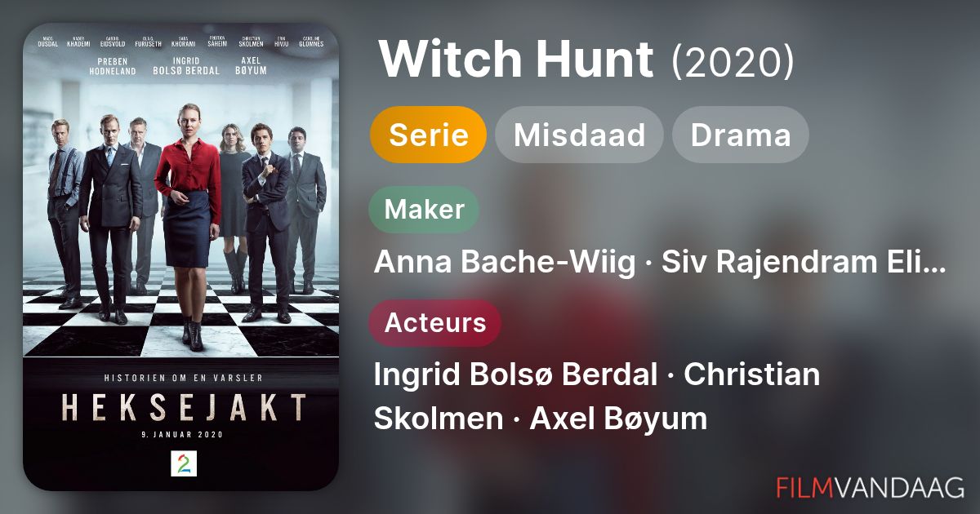Open the Witch Hunt title
This screenshot has height=514, width=980.
coord(517,59)
